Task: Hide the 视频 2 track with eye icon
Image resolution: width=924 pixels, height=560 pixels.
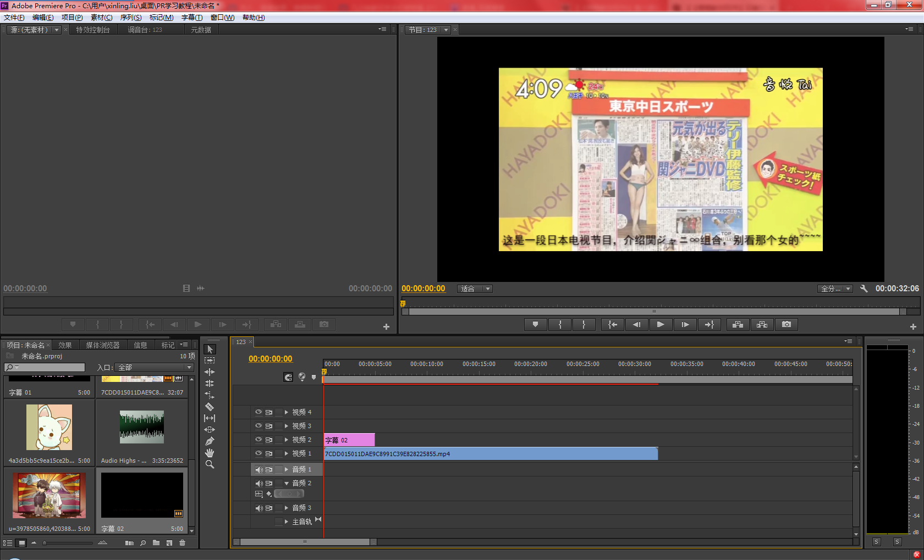Action: point(258,440)
